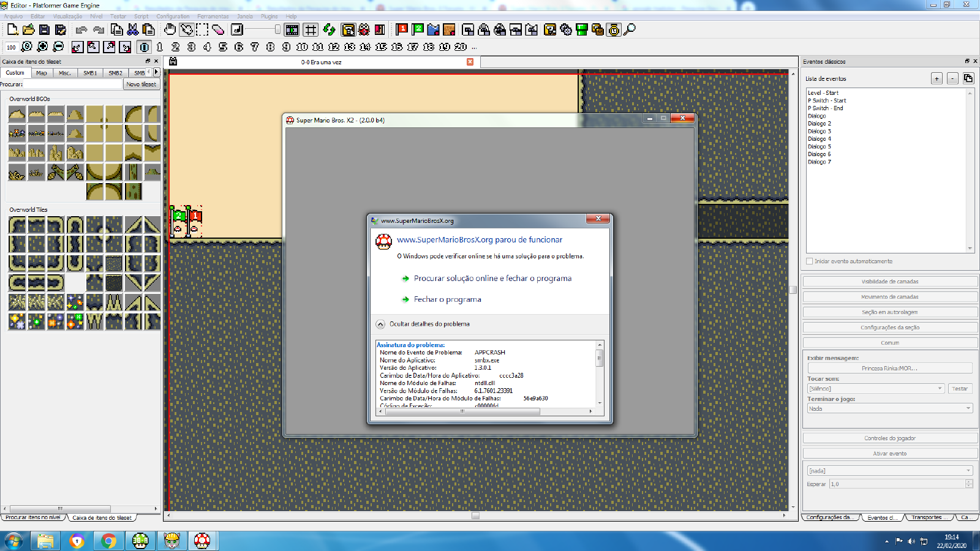Click Fechar o programa in crash dialog
This screenshot has width=980, height=551.
447,299
